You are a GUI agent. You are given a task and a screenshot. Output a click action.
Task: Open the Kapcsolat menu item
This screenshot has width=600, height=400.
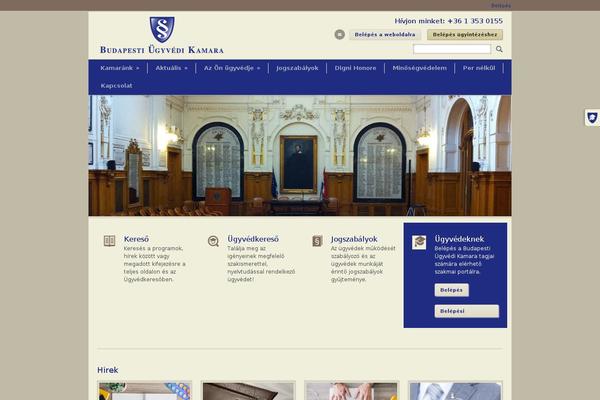click(116, 86)
